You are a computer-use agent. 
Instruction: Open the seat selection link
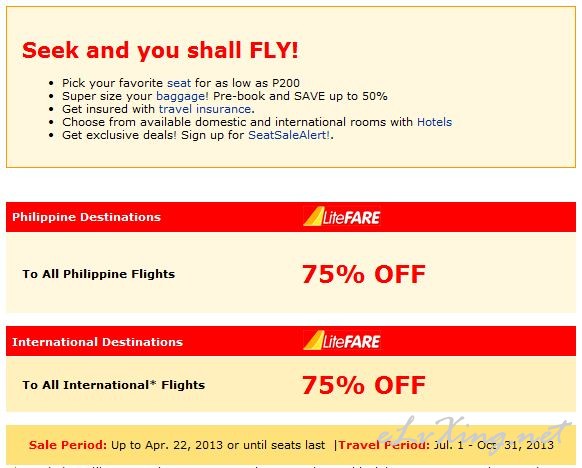[179, 83]
